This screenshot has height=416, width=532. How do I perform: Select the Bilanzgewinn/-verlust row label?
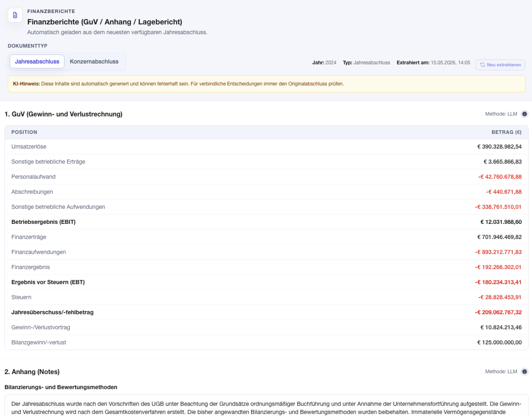pos(39,342)
